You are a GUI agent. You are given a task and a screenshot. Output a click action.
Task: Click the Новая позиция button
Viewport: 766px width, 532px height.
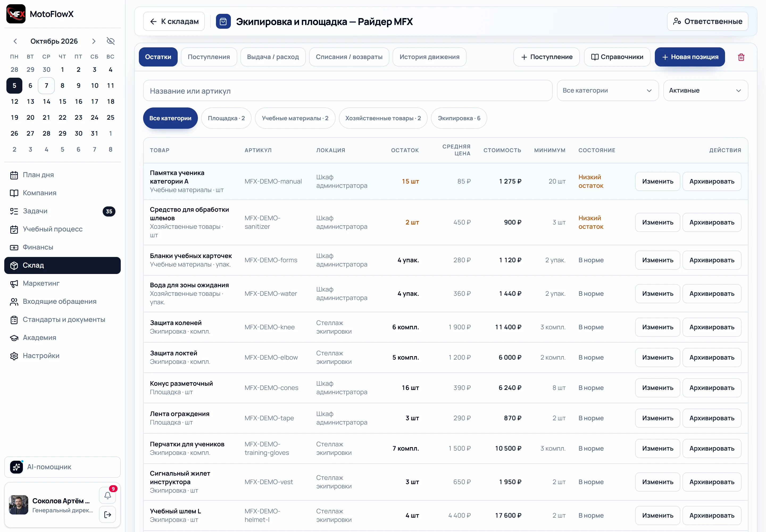pos(690,57)
